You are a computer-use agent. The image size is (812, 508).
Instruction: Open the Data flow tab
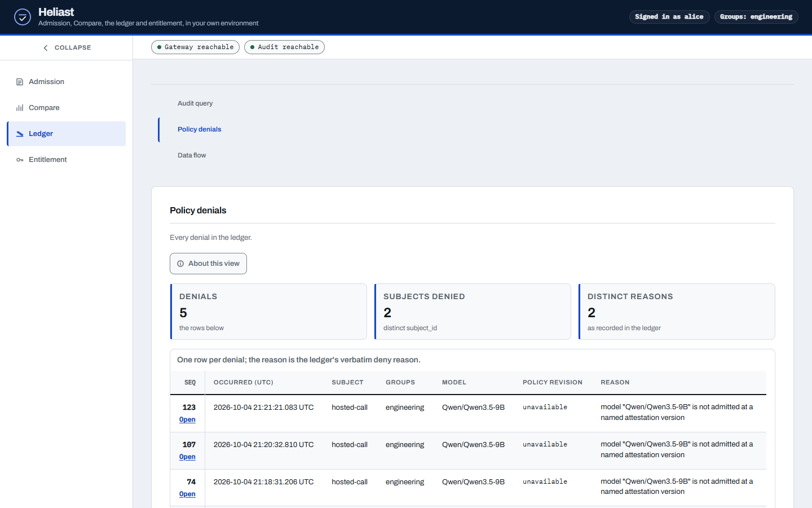(x=192, y=155)
